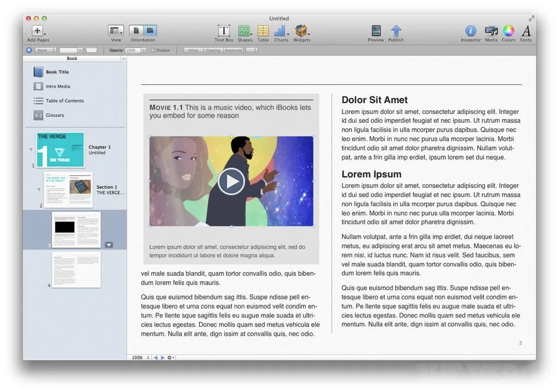This screenshot has height=392, width=559.
Task: Click the Lorem Ipsum heading
Action: [x=371, y=174]
